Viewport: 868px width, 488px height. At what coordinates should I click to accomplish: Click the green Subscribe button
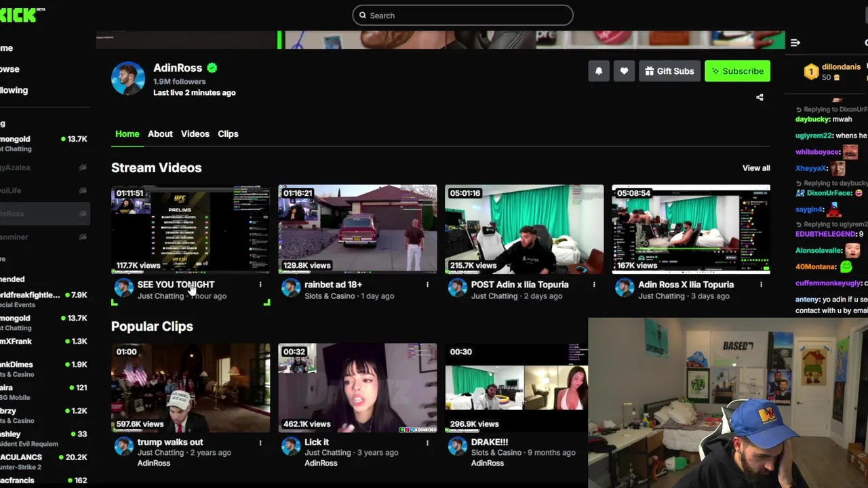[737, 71]
